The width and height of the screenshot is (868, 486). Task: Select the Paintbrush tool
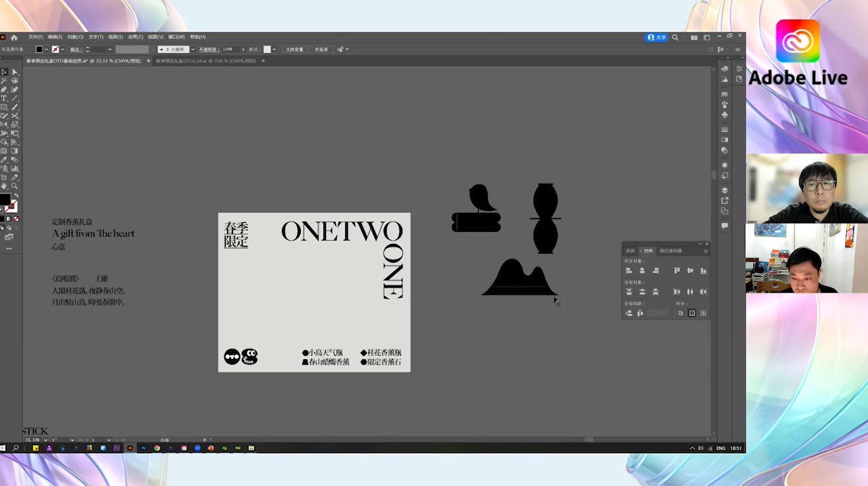coord(15,107)
